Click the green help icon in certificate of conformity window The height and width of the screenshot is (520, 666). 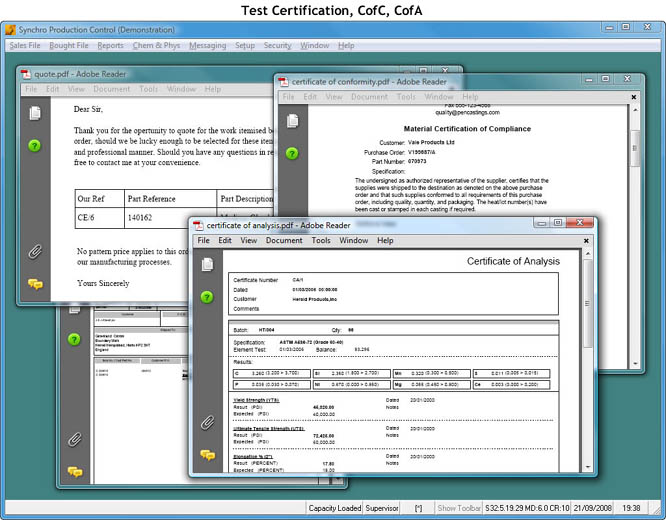292,153
